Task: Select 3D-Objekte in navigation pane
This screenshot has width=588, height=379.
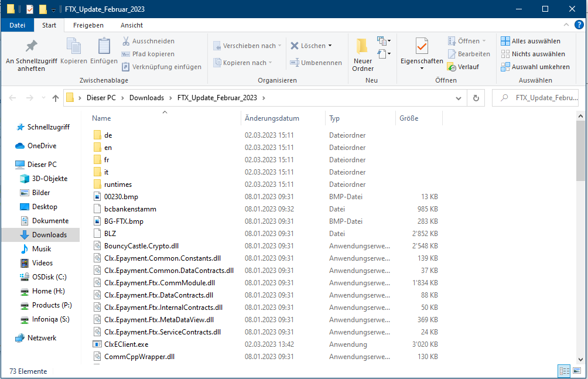Action: pyautogui.click(x=43, y=179)
